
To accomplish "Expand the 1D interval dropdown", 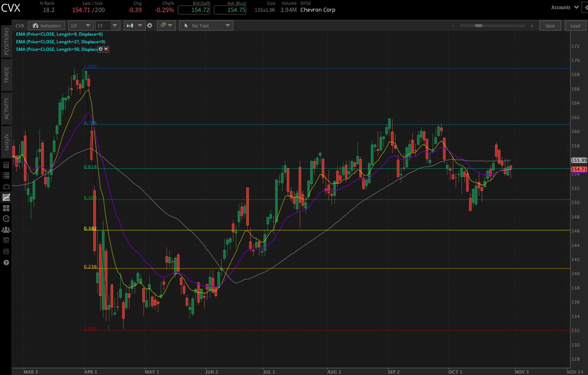I will click(81, 26).
